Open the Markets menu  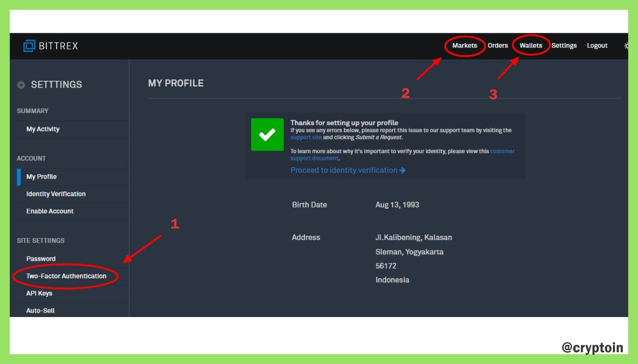(464, 45)
